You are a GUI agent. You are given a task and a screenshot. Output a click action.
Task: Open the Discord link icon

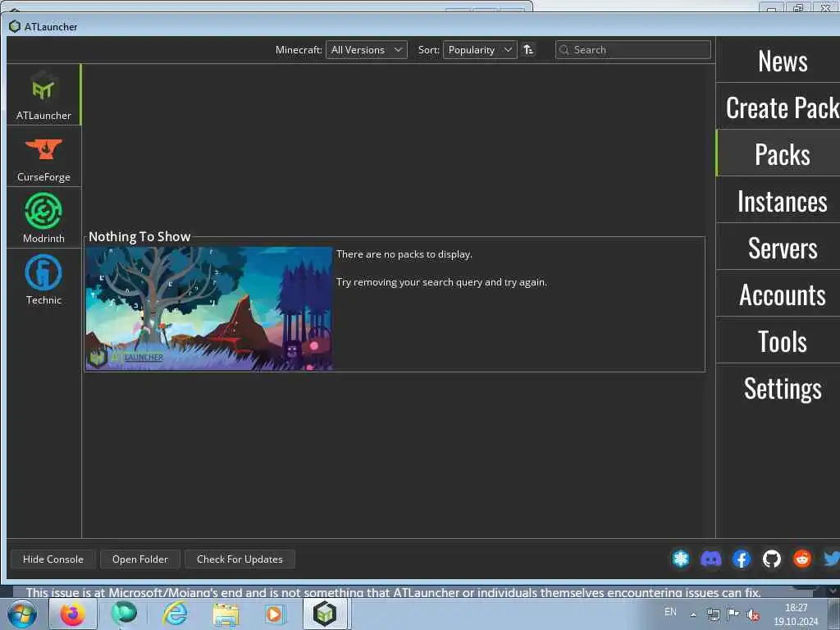pos(711,559)
